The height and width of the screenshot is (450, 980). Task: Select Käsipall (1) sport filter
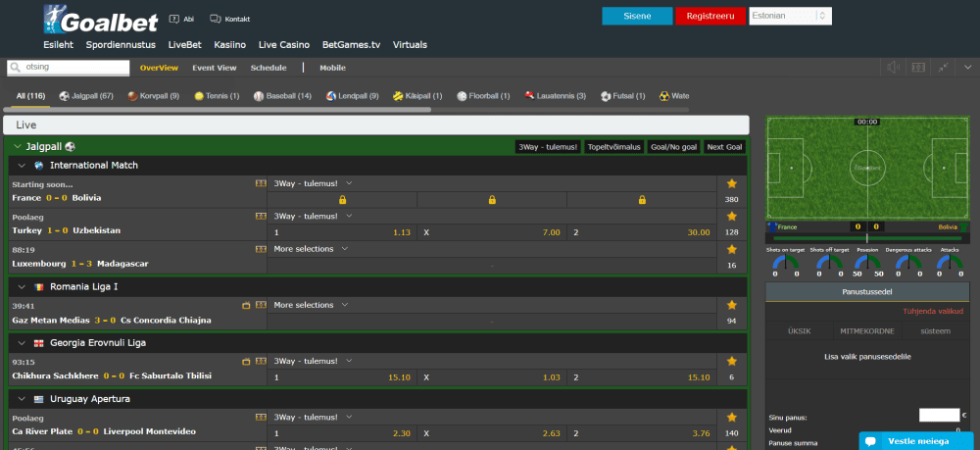point(417,96)
